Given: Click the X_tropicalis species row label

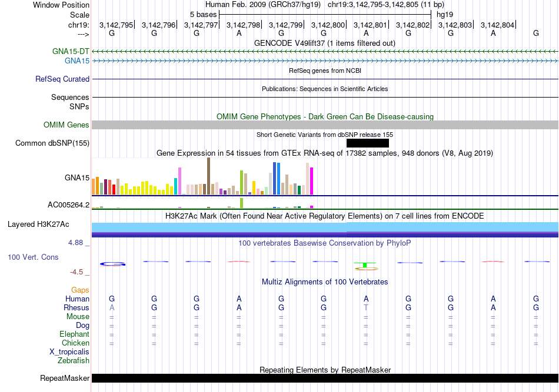Looking at the screenshot, I should click(69, 352).
